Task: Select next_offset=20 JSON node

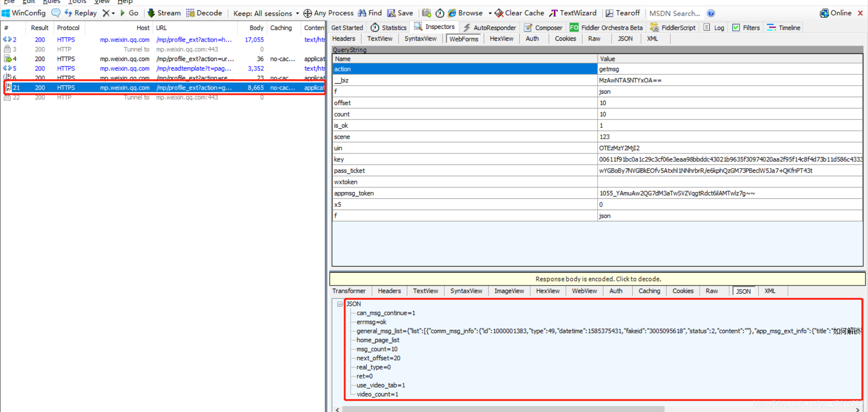Action: [378, 358]
